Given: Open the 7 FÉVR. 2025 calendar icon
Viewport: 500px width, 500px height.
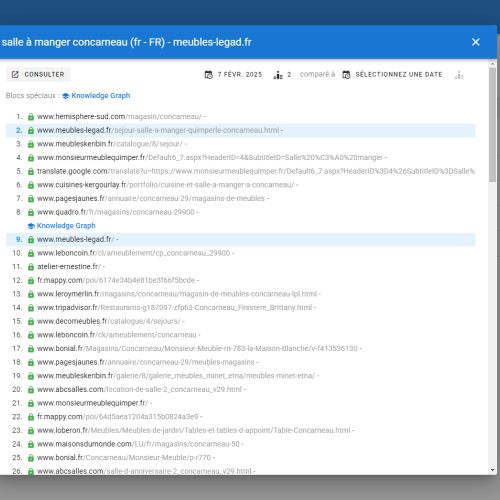Looking at the screenshot, I should coord(209,75).
